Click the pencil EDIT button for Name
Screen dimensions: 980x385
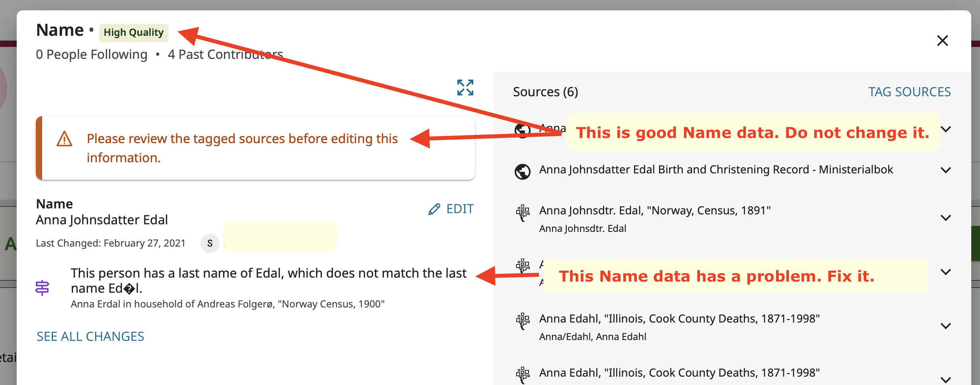[451, 209]
